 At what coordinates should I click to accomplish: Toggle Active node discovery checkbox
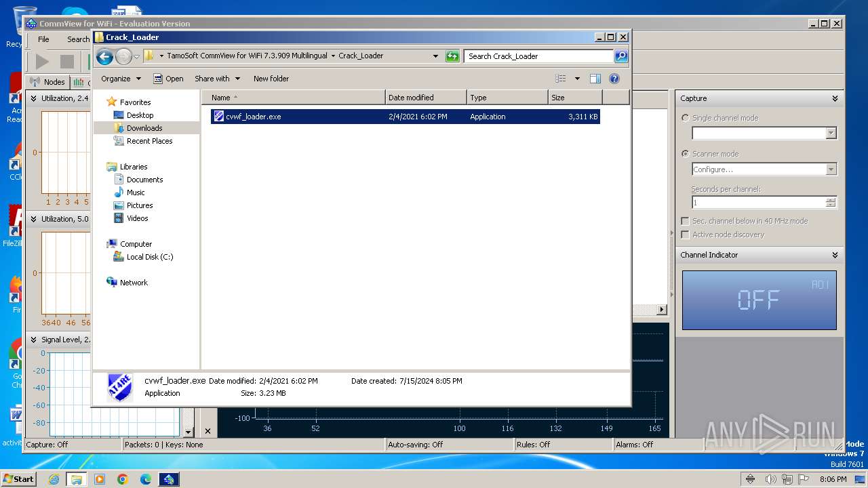[x=685, y=235]
